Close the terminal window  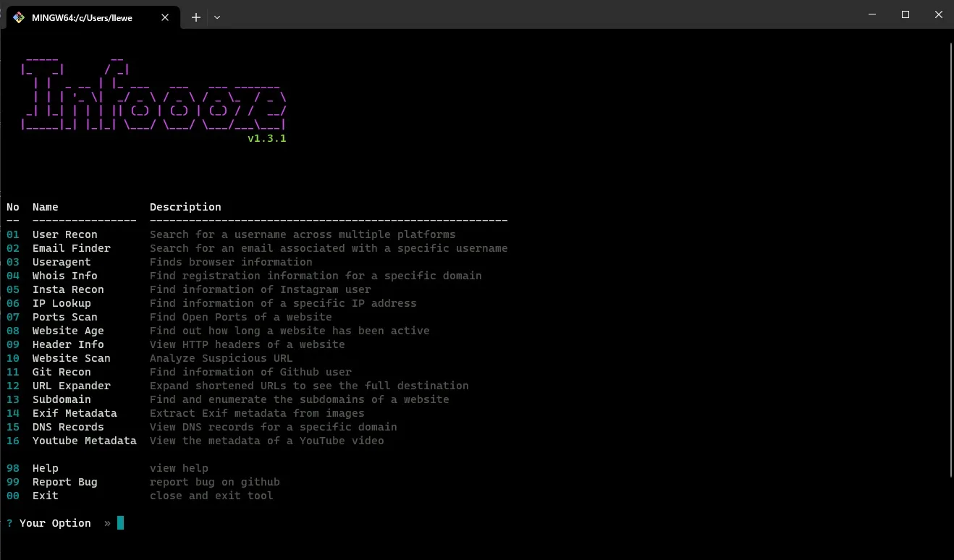tap(938, 14)
